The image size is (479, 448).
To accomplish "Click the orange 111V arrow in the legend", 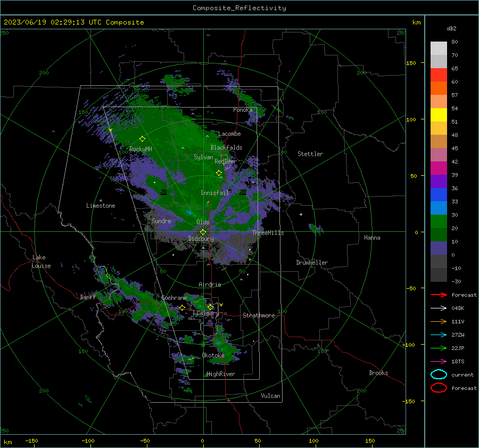I will [439, 321].
